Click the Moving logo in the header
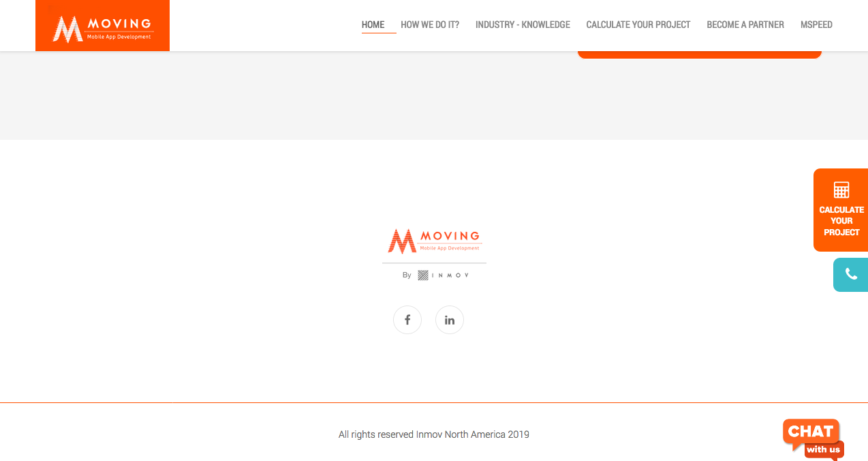 [x=102, y=27]
